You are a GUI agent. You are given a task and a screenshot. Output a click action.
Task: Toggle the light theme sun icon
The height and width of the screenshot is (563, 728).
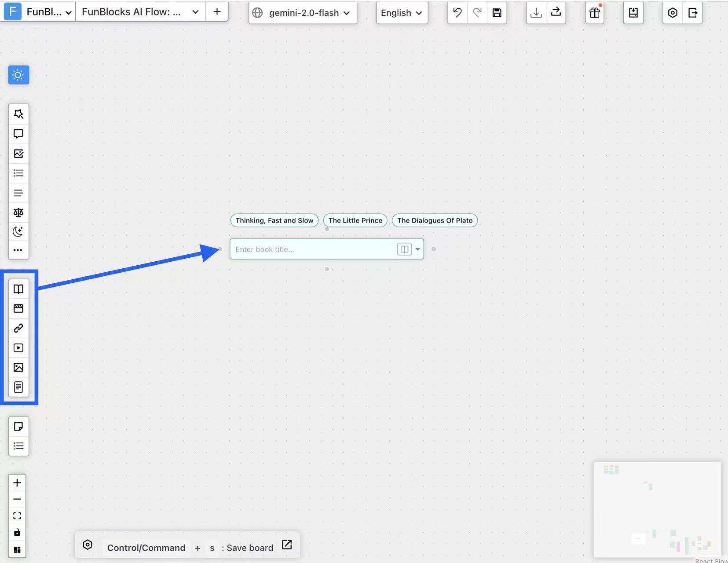pyautogui.click(x=18, y=75)
